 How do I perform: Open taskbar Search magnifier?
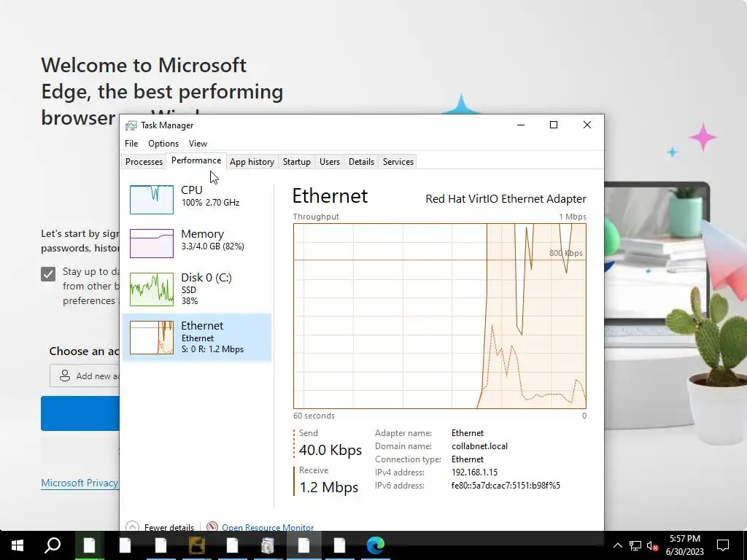[x=53, y=545]
